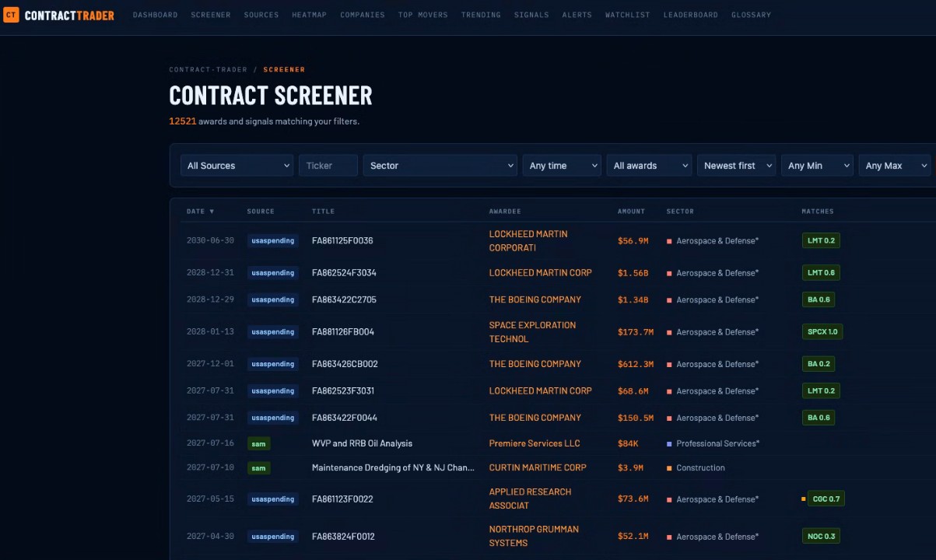This screenshot has width=936, height=560.
Task: Click the COC 0.7 match badge
Action: point(826,499)
